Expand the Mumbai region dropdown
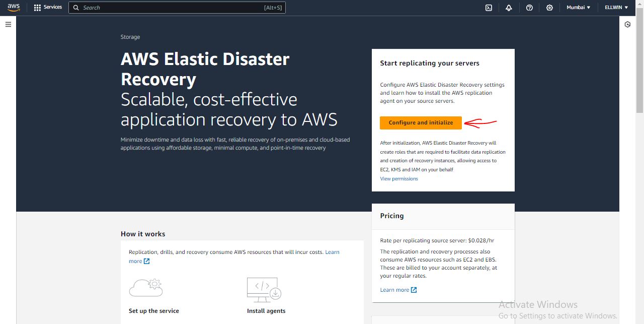Viewport: 644px width, 324px height. point(578,8)
